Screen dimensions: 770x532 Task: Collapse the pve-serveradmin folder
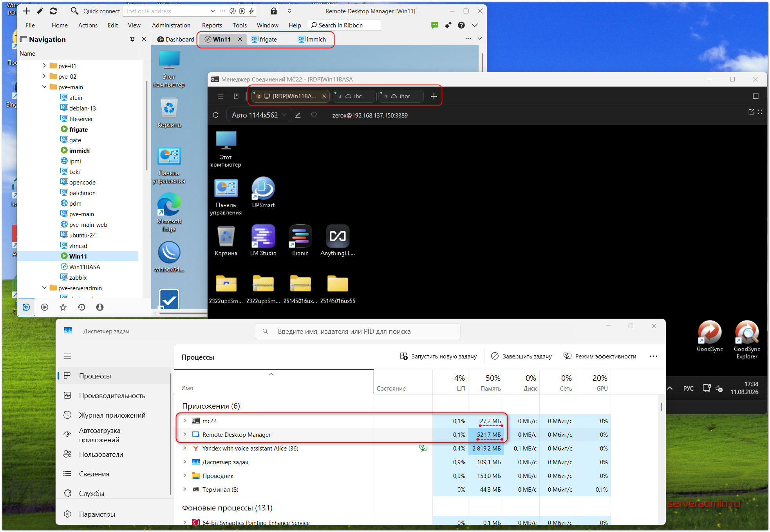44,288
